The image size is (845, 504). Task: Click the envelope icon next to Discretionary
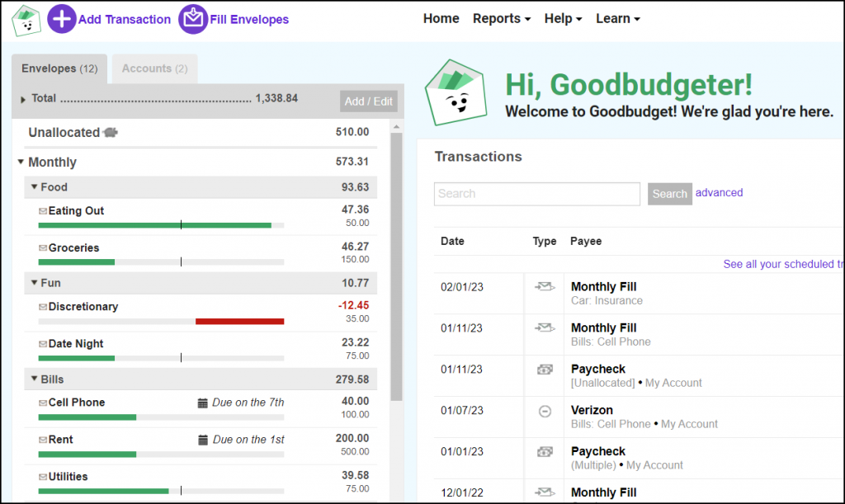pos(43,307)
